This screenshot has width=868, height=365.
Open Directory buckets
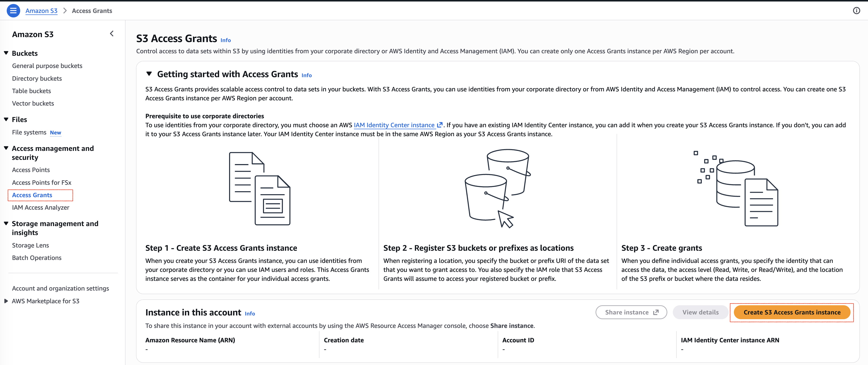(x=37, y=78)
